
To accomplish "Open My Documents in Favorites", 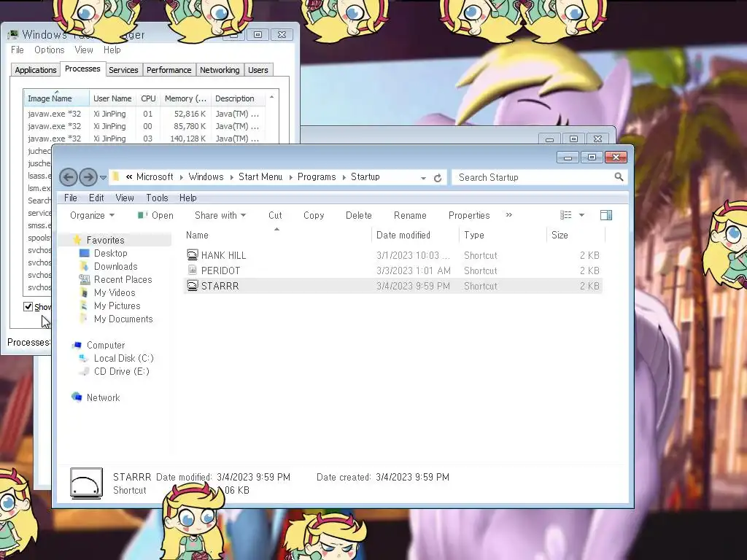I will point(123,319).
